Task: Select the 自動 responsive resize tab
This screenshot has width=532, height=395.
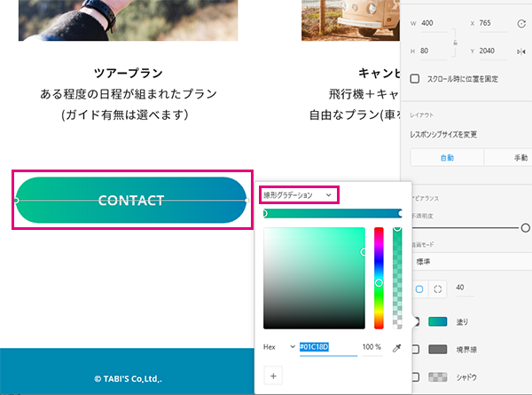Action: [x=447, y=157]
